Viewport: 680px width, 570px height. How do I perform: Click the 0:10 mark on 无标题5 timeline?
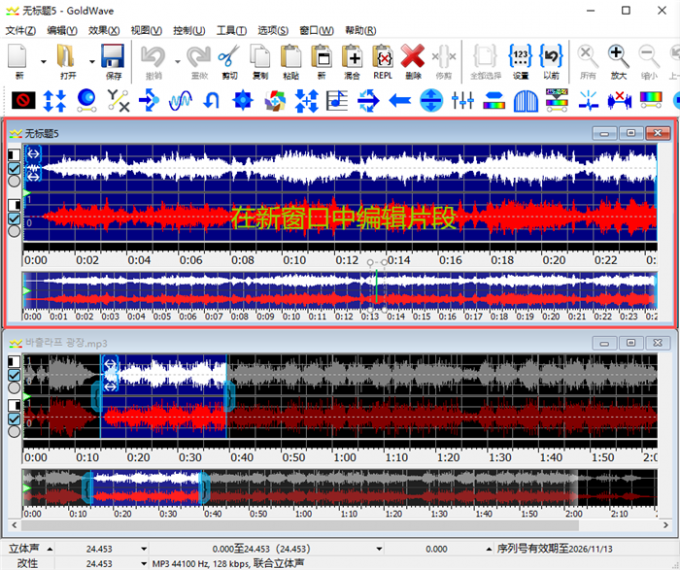pyautogui.click(x=292, y=260)
